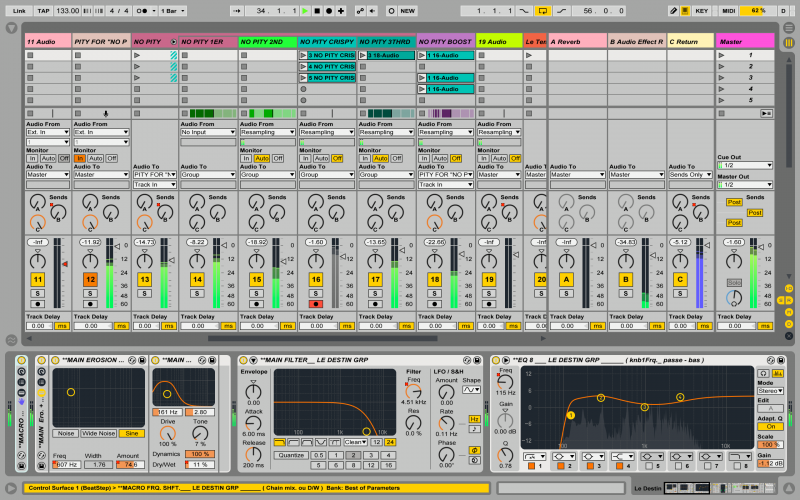Select the A Reverb return track header

pos(577,42)
